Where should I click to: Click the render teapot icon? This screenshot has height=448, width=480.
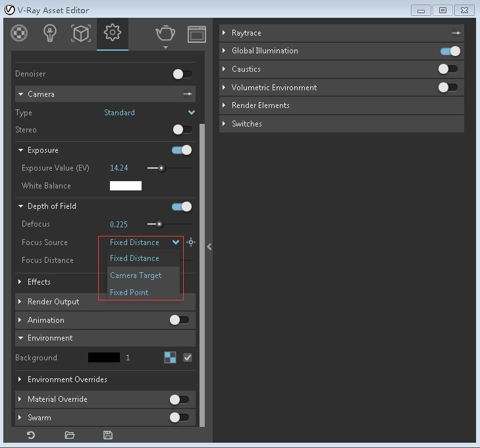(x=165, y=33)
